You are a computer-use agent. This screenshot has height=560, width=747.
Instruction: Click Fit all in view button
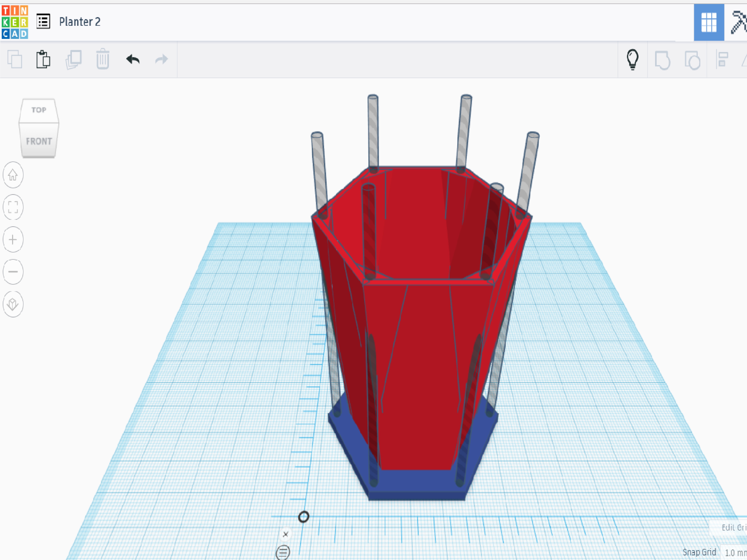pyautogui.click(x=13, y=207)
